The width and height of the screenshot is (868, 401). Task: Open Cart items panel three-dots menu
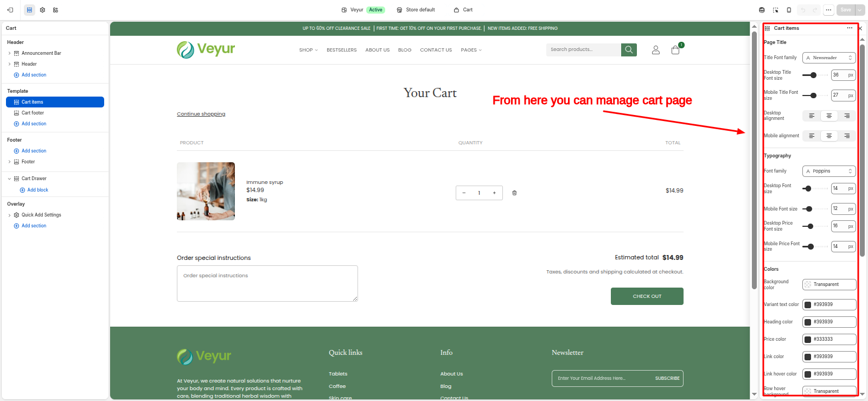click(850, 28)
